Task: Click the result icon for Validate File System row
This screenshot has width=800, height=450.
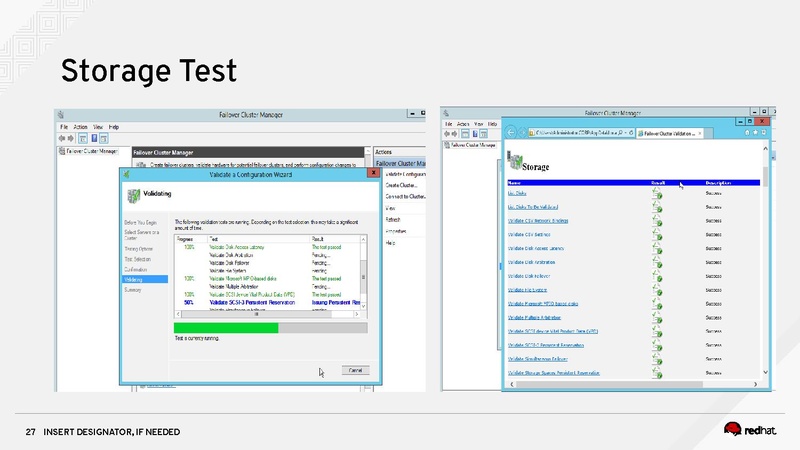Action: coord(657,290)
